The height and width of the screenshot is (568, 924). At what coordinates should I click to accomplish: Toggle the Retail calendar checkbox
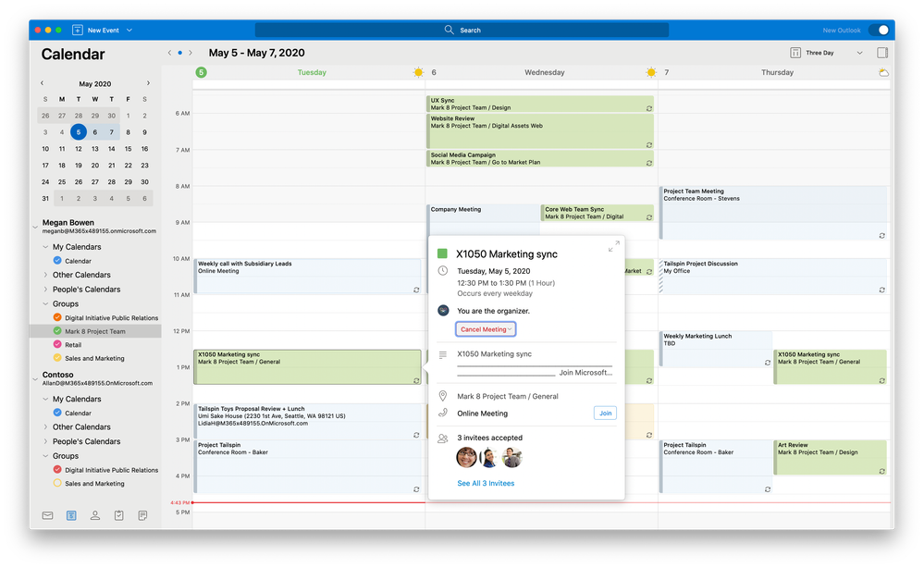(x=57, y=345)
